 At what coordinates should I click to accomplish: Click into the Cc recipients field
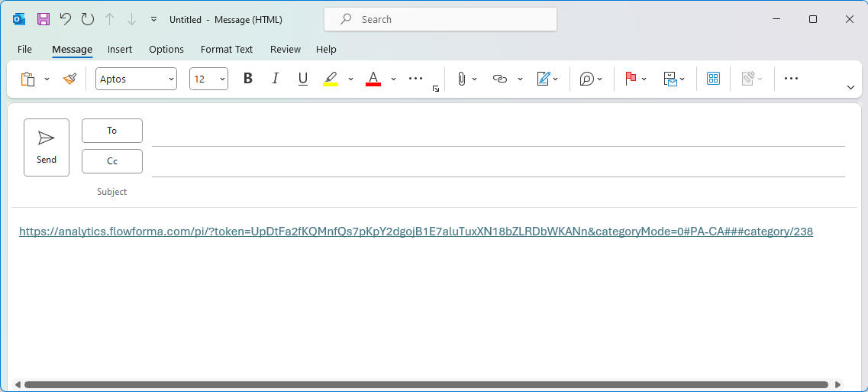pyautogui.click(x=499, y=164)
